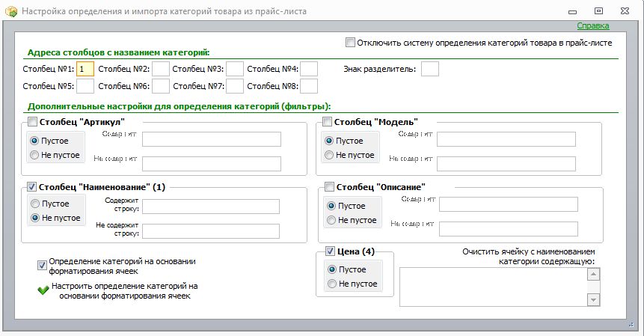Select Пустое radio in Наименование group
Image resolution: width=644 pixels, height=336 pixels.
pos(35,204)
